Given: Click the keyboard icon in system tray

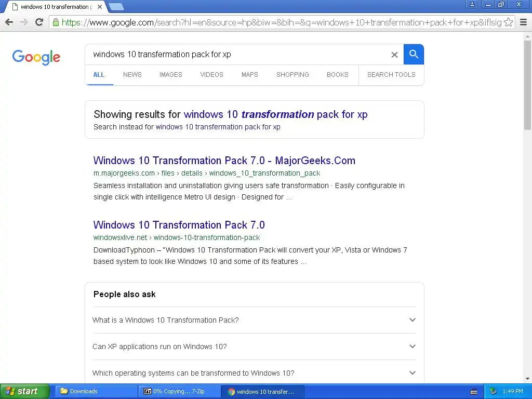Looking at the screenshot, I should click(474, 392).
